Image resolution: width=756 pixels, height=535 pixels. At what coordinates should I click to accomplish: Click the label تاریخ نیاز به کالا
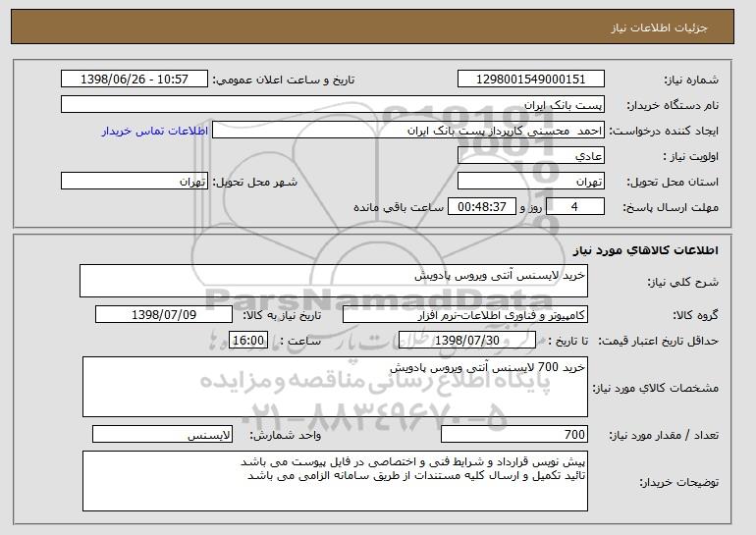(x=282, y=315)
